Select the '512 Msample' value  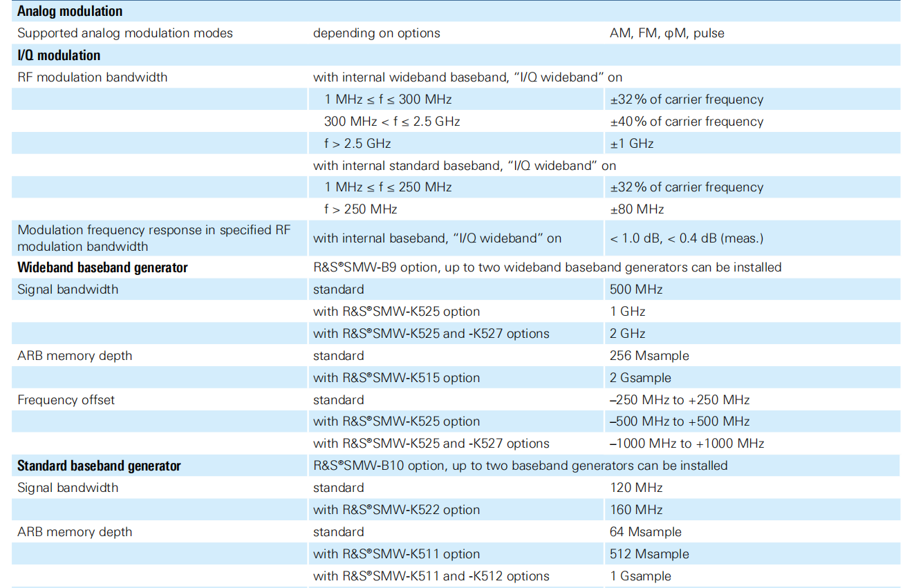tap(649, 554)
